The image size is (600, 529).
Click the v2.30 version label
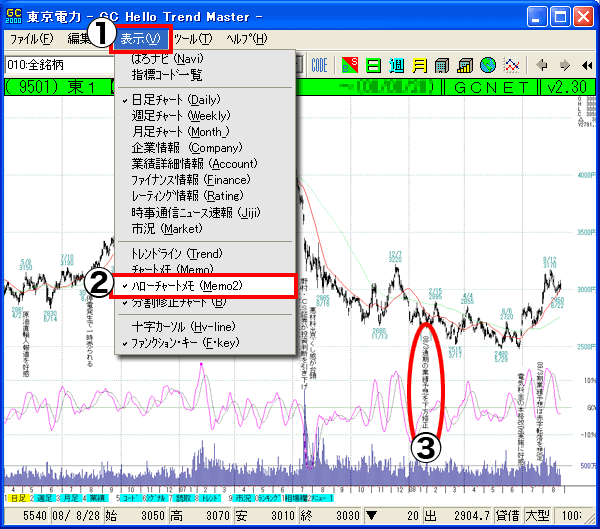point(567,87)
